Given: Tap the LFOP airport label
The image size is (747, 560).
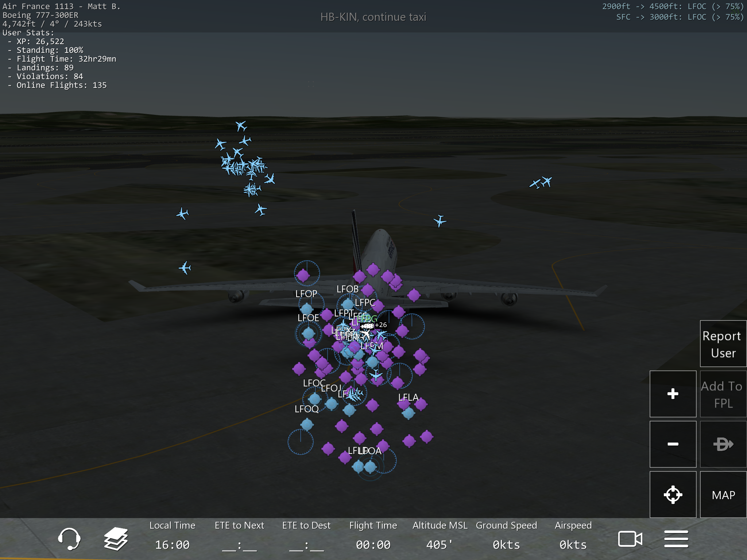Looking at the screenshot, I should 306,294.
